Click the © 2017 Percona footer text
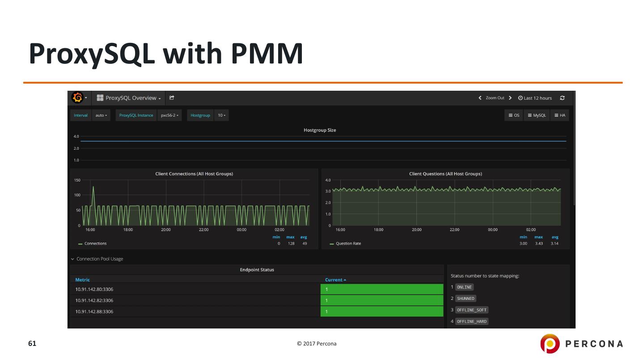The height and width of the screenshot is (362, 644). point(317,344)
